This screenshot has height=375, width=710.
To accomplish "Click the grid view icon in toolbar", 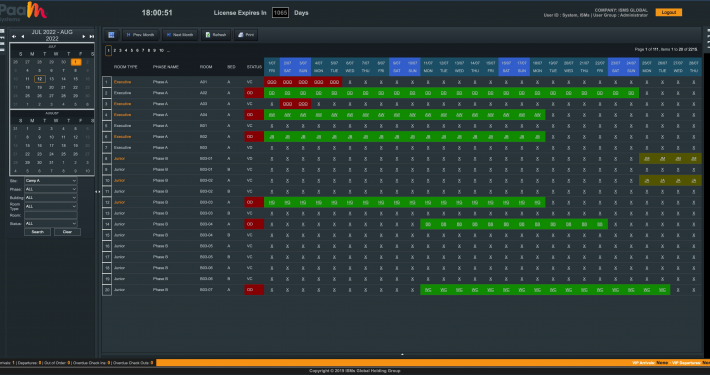I will 111,35.
